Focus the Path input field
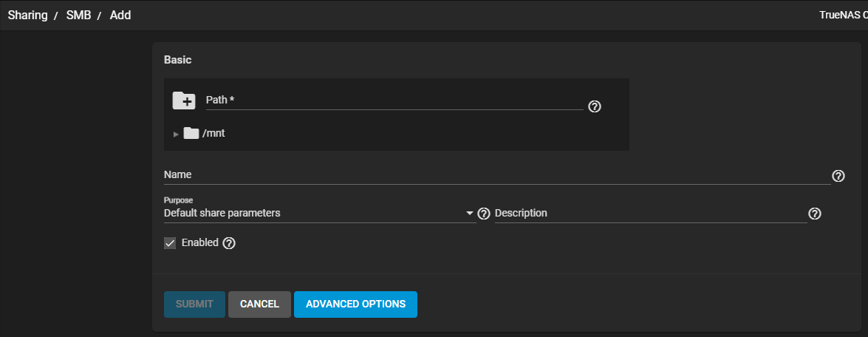This screenshot has width=868, height=337. click(x=394, y=101)
